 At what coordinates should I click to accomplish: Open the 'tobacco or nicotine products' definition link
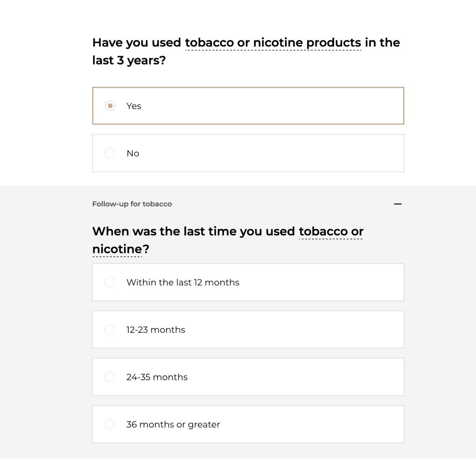point(273,43)
